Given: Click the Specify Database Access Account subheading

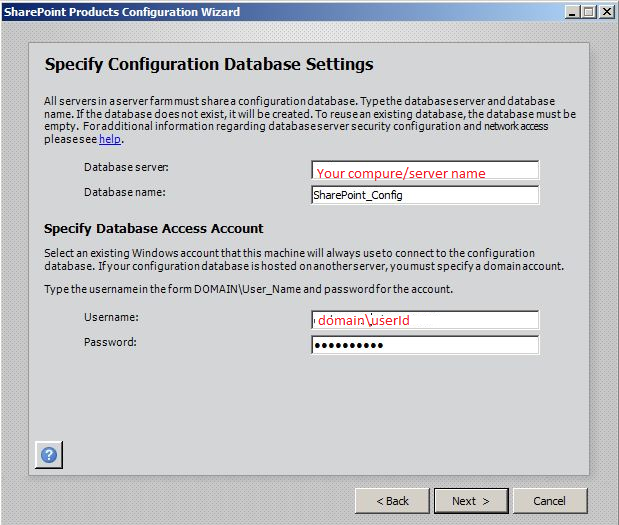Looking at the screenshot, I should pyautogui.click(x=154, y=228).
